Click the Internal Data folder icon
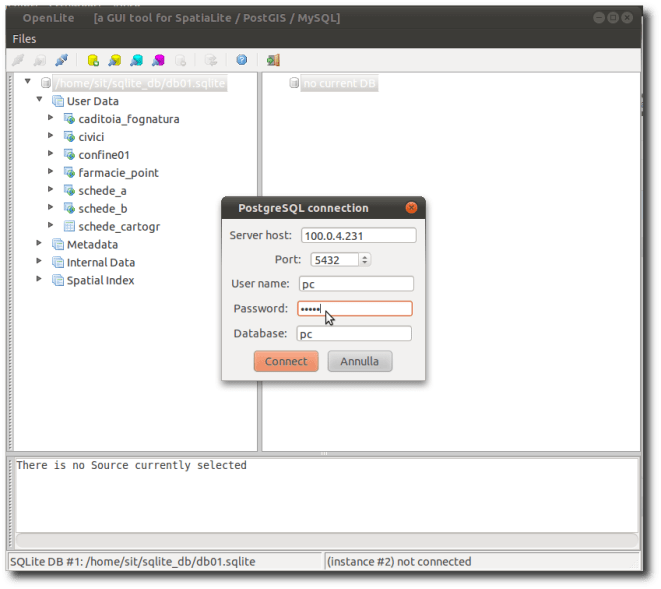Image resolution: width=661 pixels, height=589 pixels. click(58, 262)
